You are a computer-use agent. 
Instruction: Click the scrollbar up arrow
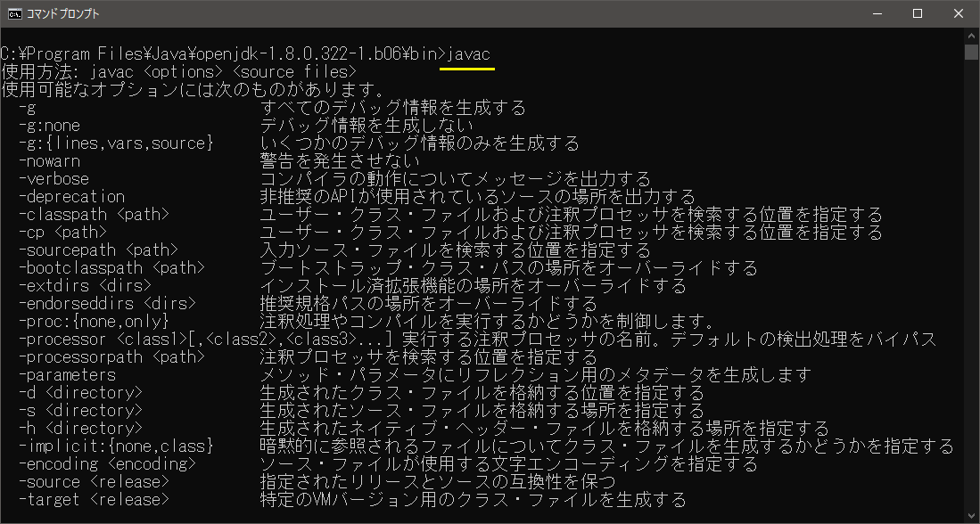pos(971,36)
